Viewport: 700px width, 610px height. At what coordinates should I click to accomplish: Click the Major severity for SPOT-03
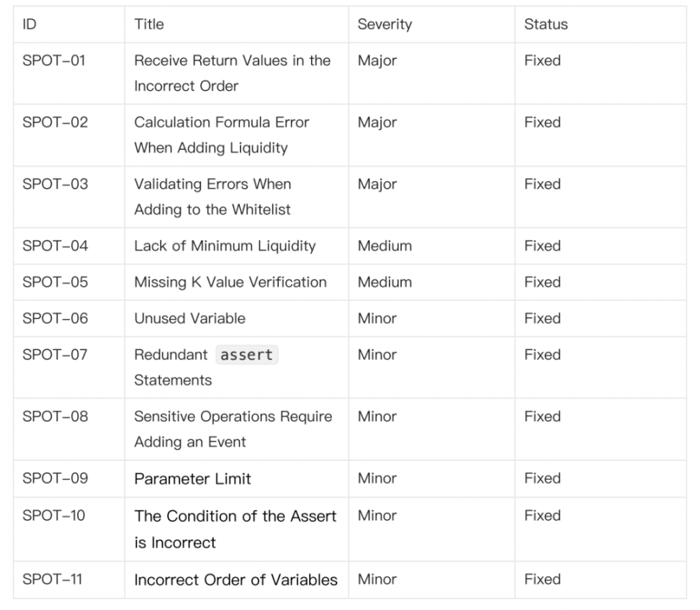click(x=377, y=184)
